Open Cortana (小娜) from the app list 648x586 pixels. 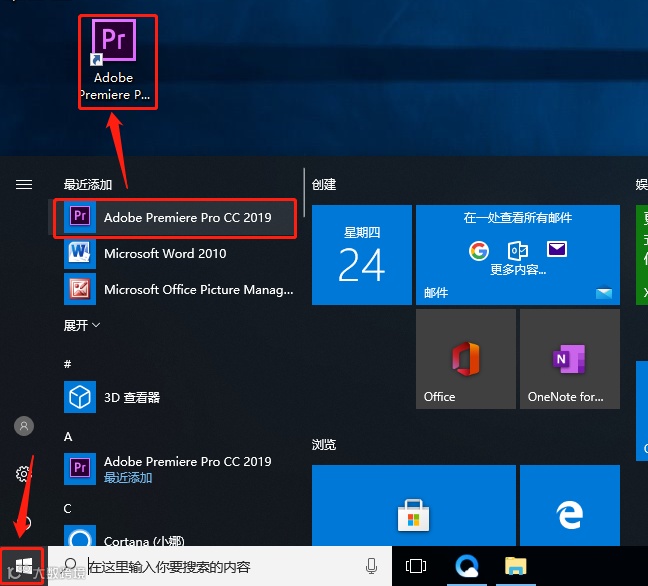point(175,536)
